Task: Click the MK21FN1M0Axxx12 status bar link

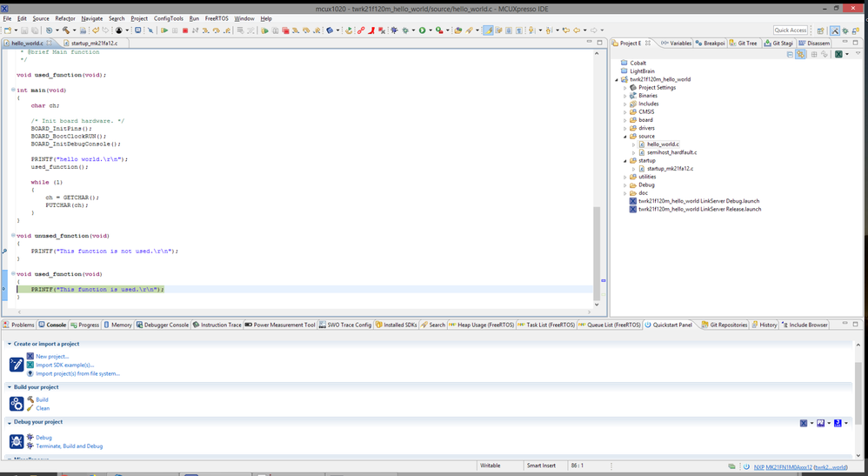Action: [x=789, y=467]
